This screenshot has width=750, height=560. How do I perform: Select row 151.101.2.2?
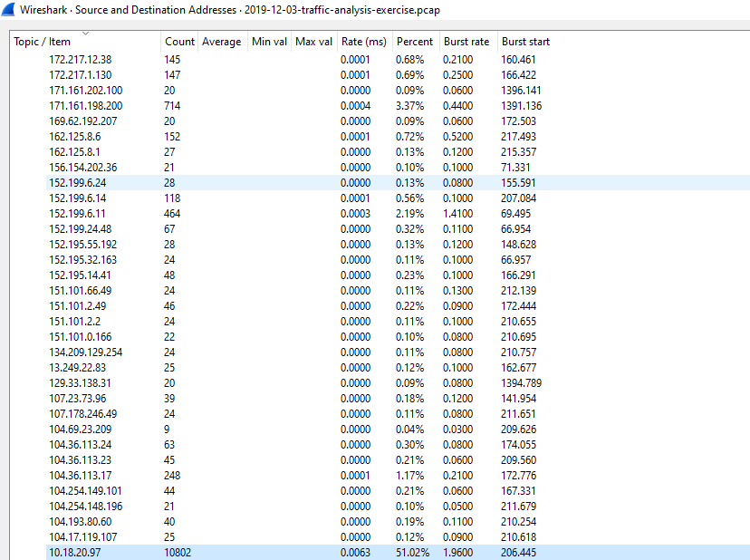click(398, 321)
